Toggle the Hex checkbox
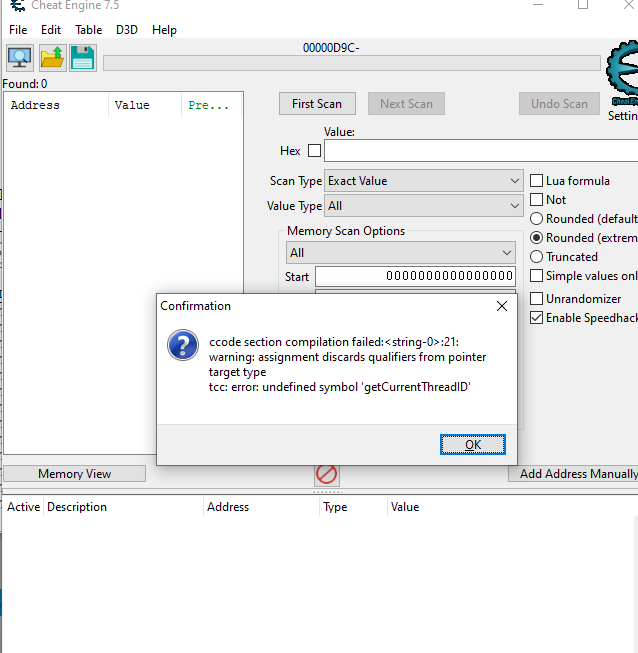This screenshot has width=638, height=653. pyautogui.click(x=314, y=150)
